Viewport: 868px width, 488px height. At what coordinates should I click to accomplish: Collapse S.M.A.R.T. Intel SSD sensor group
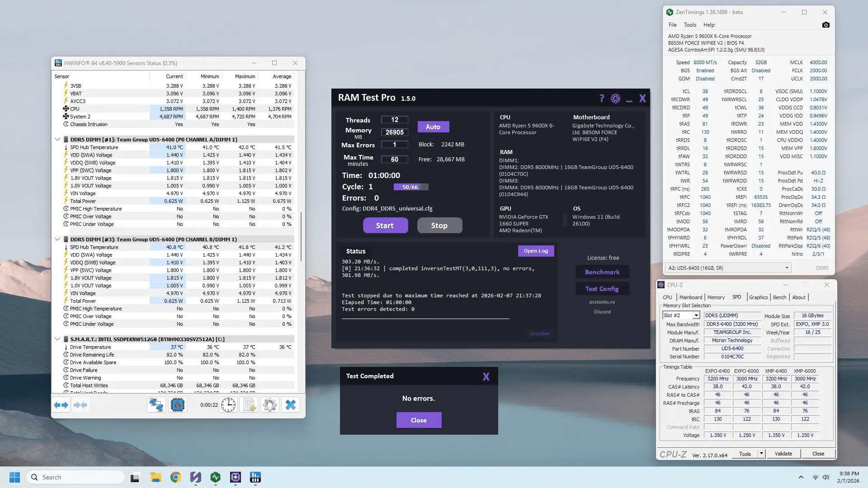tap(57, 339)
